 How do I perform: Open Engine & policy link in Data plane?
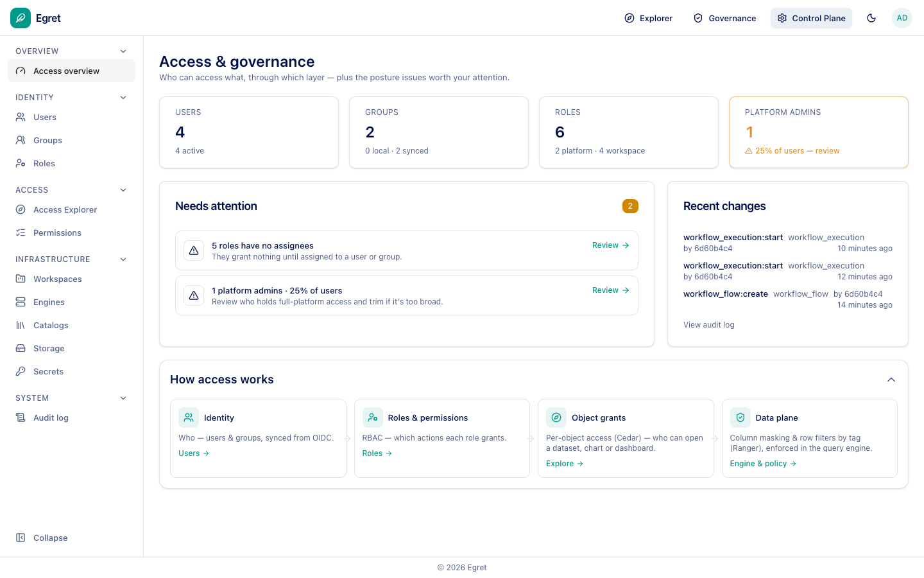pos(763,464)
